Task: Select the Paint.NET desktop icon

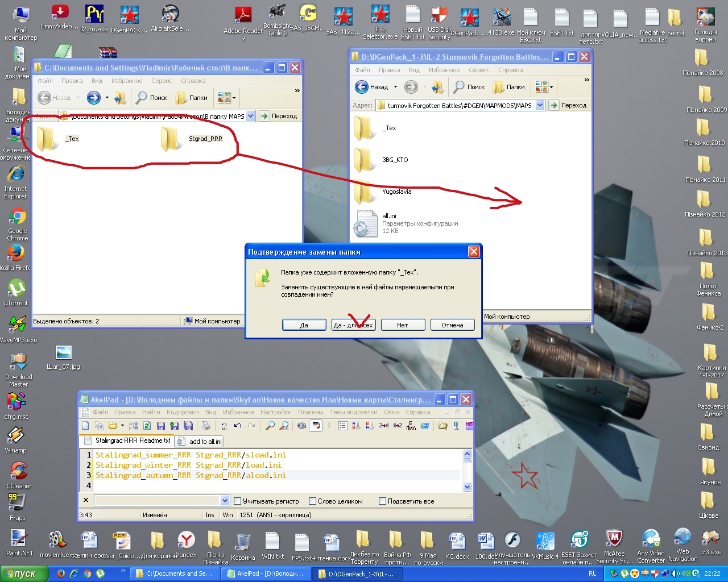Action: click(x=19, y=543)
